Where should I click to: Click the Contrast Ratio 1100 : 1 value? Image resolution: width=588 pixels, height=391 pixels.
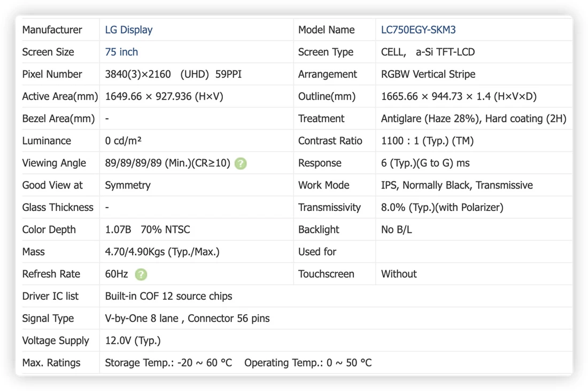pyautogui.click(x=427, y=140)
